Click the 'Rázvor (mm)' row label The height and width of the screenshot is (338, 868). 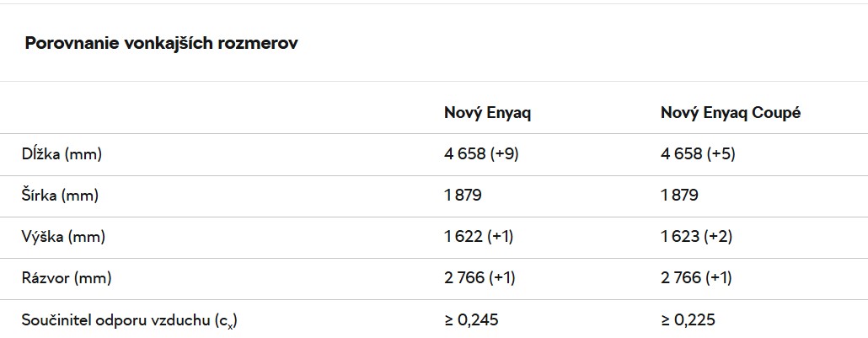pyautogui.click(x=67, y=277)
